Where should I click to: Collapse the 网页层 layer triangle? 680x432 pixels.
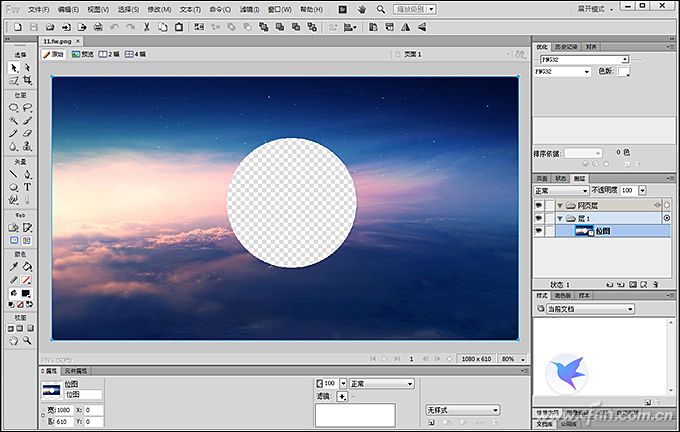pos(560,206)
